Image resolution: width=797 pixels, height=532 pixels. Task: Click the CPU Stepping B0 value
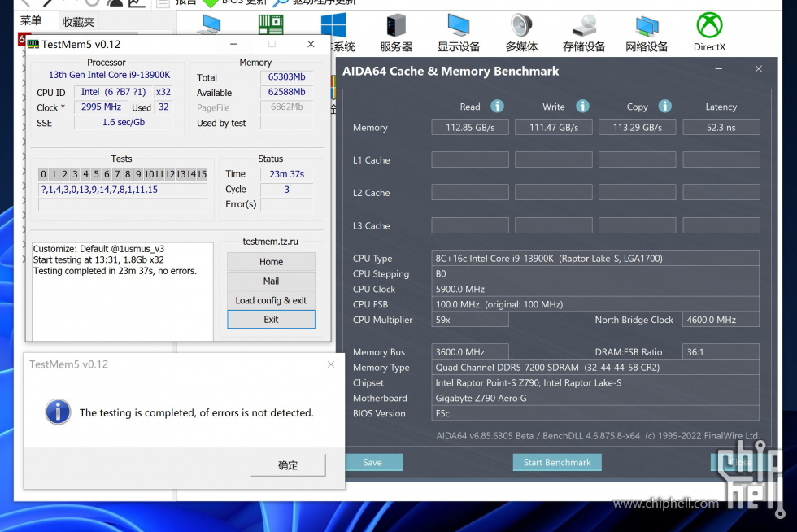(595, 273)
